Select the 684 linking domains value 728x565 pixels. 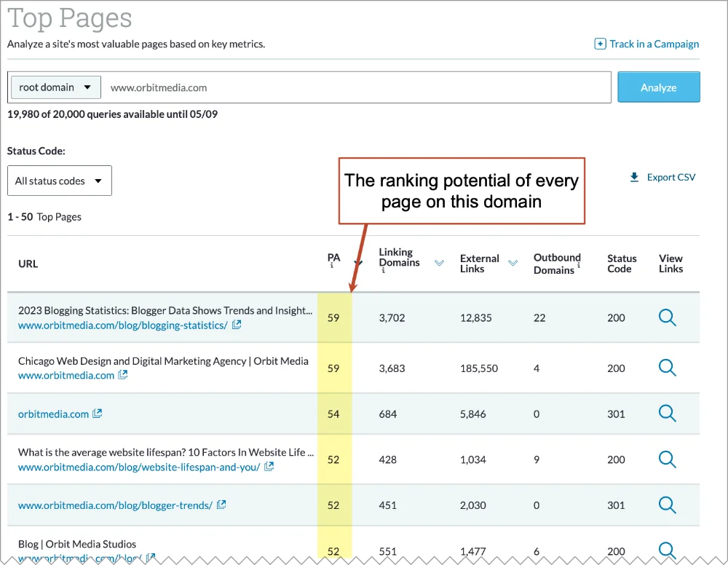(x=388, y=414)
